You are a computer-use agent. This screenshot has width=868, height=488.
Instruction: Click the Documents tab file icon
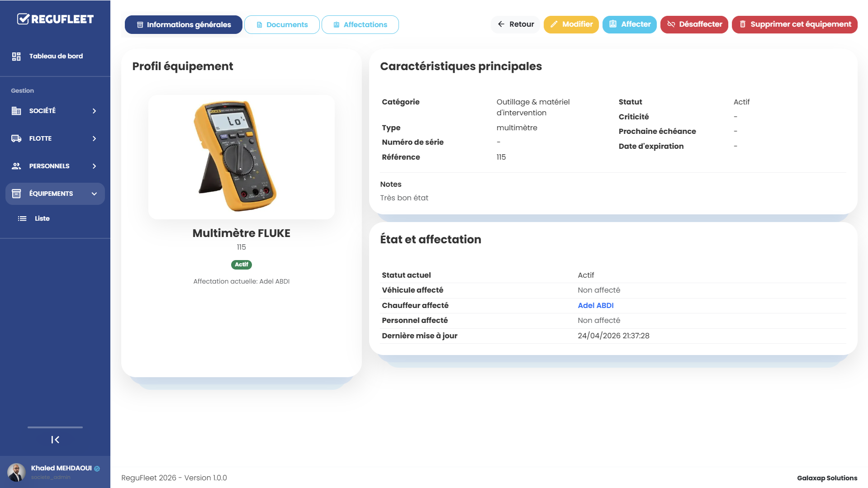tap(260, 25)
